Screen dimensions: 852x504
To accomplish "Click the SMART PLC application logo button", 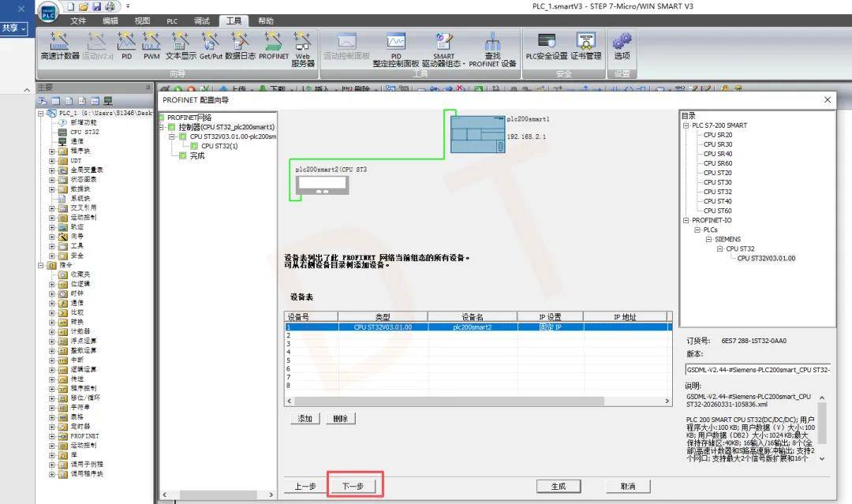I will click(x=48, y=12).
